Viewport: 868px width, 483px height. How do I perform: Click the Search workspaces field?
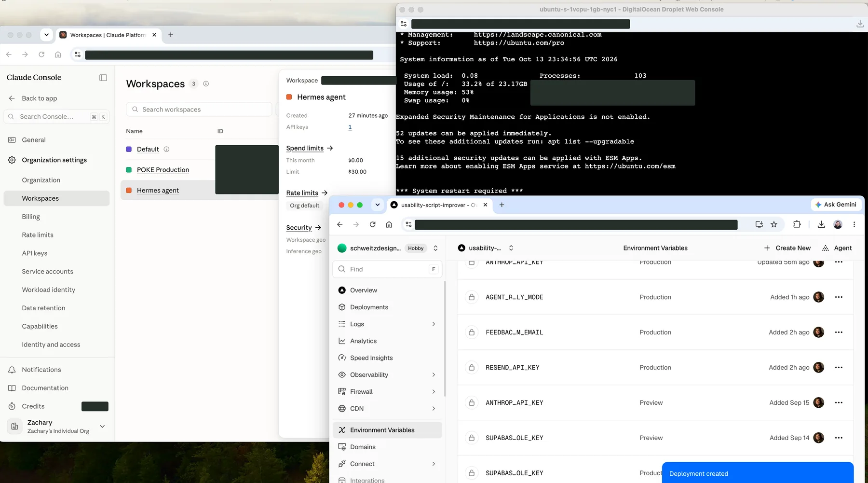(x=199, y=110)
